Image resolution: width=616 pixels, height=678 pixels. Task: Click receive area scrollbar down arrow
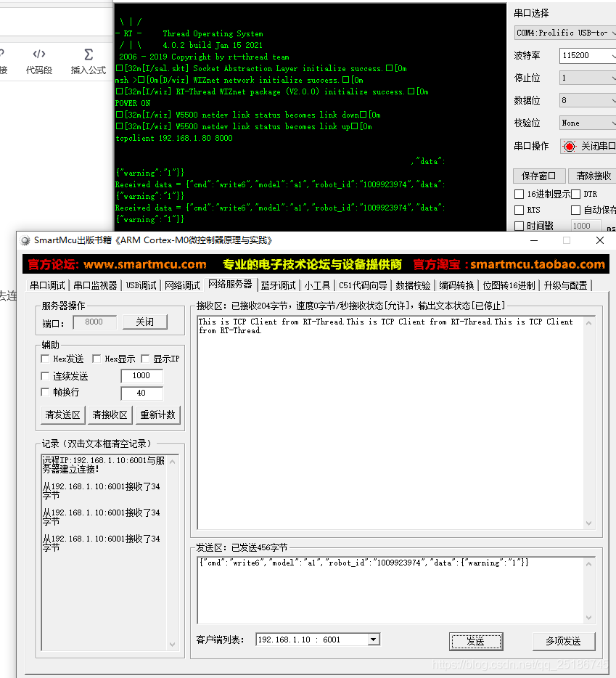pyautogui.click(x=588, y=523)
